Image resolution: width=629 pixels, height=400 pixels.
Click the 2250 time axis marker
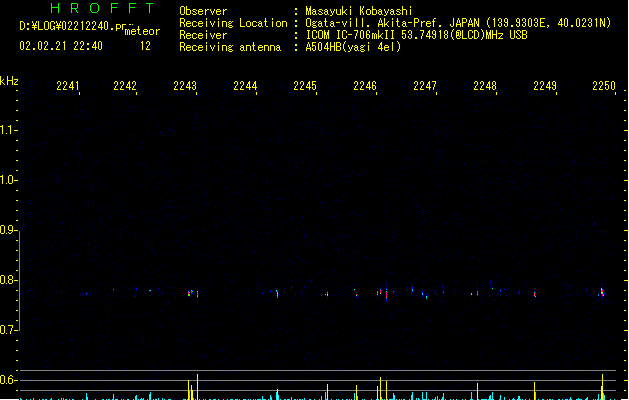tap(604, 85)
